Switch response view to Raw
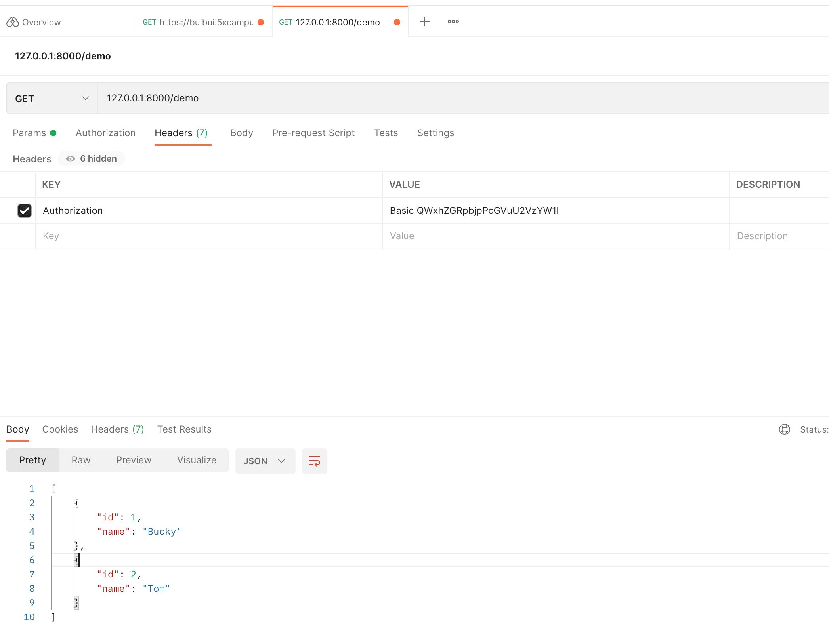Viewport: 829px width, 644px height. point(81,460)
